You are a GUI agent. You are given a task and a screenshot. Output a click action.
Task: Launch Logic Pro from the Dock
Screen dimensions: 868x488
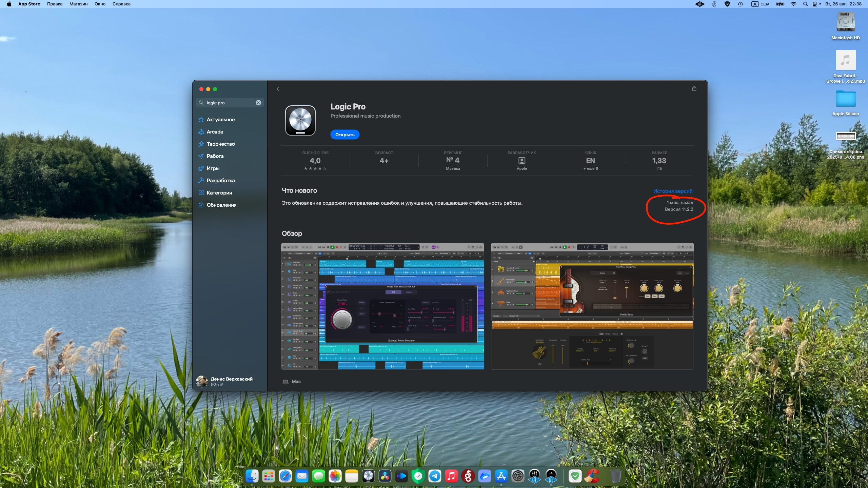368,476
